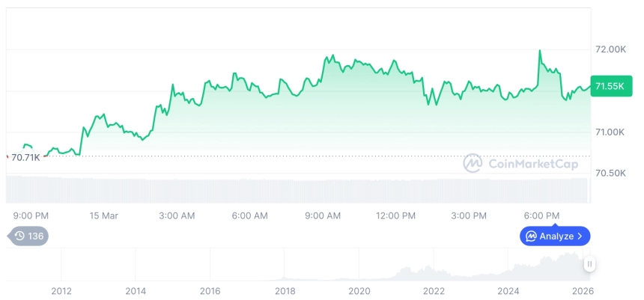Select 2018 on the overview timeline

285,291
